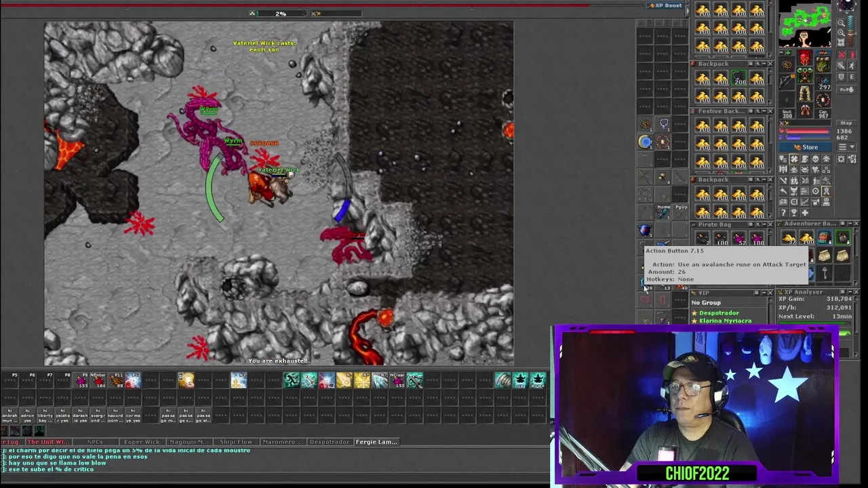Viewport: 868px width, 488px height.
Task: Click the bow weapon slot
Action: coord(786,81)
